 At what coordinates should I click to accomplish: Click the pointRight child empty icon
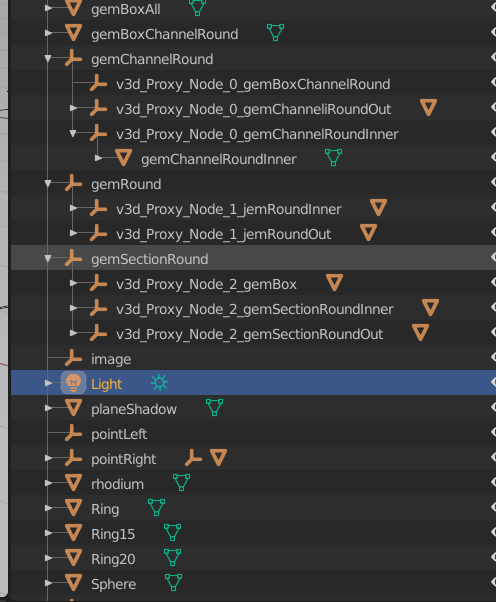pos(193,458)
